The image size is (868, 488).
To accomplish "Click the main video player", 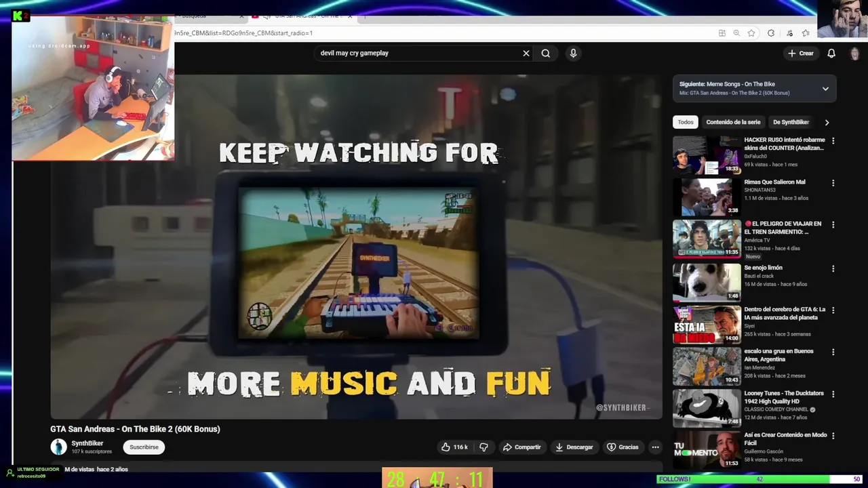I will (356, 247).
